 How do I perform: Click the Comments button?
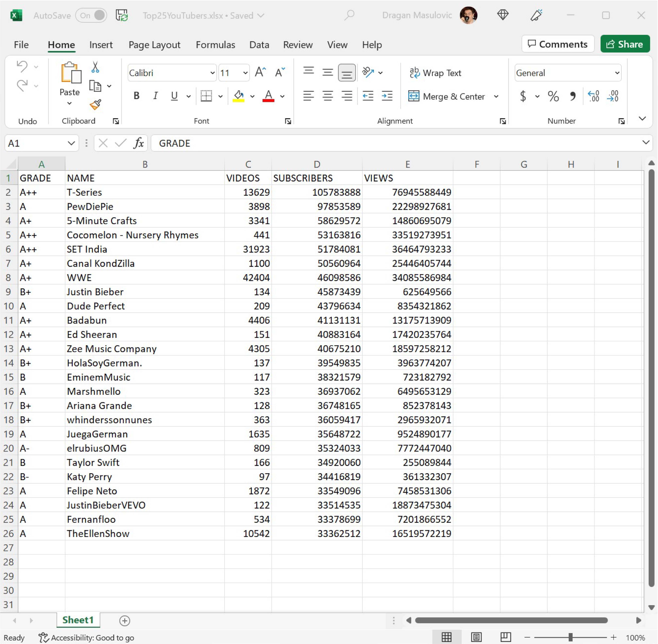pos(558,44)
